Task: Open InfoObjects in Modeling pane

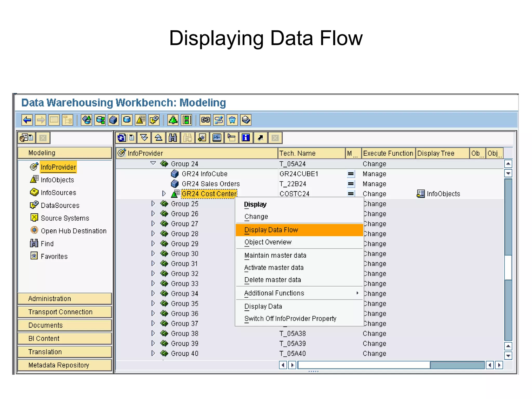Action: coord(57,180)
